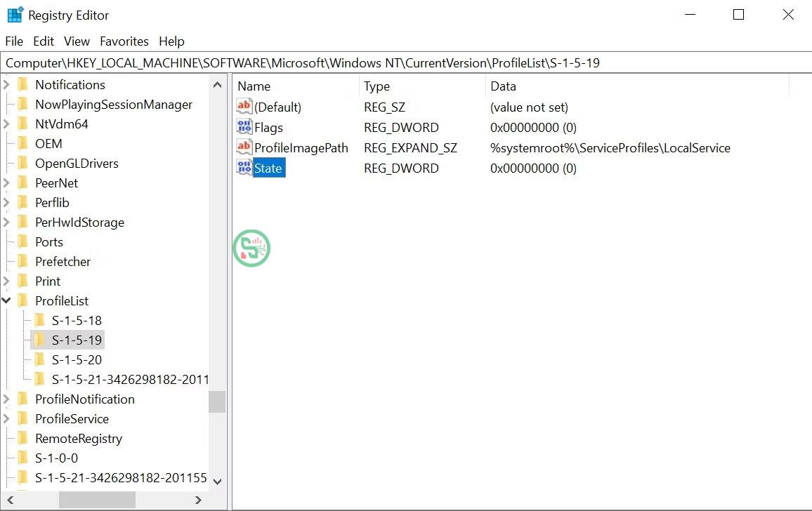Select the ProfileImagePath string value icon
Image resolution: width=812 pixels, height=511 pixels.
pos(244,147)
